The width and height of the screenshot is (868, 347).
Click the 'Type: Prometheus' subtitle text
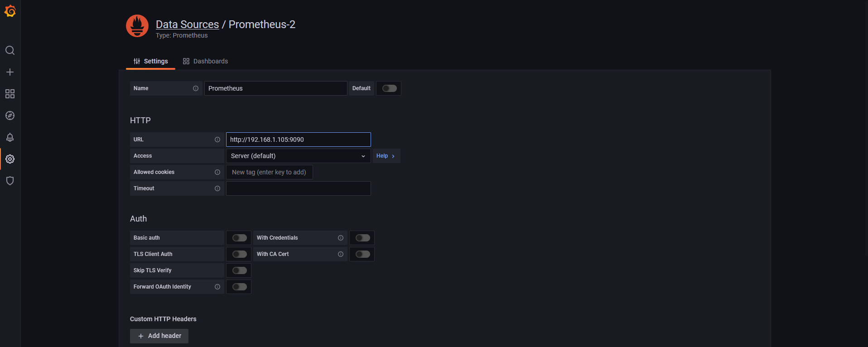click(x=182, y=35)
